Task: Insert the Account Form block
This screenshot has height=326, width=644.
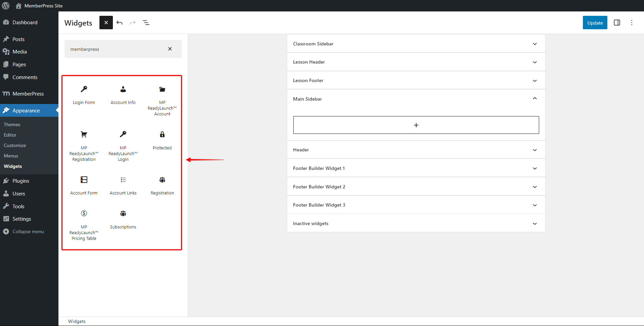Action: [84, 186]
